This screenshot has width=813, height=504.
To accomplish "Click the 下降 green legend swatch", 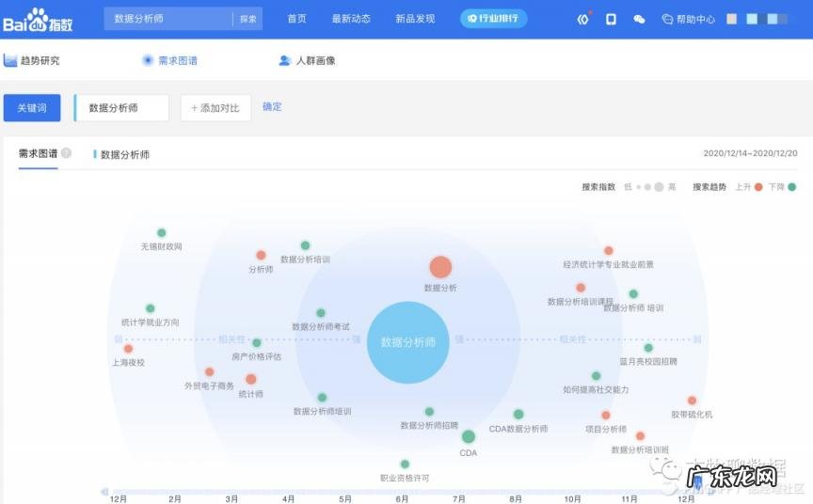I will coord(791,187).
